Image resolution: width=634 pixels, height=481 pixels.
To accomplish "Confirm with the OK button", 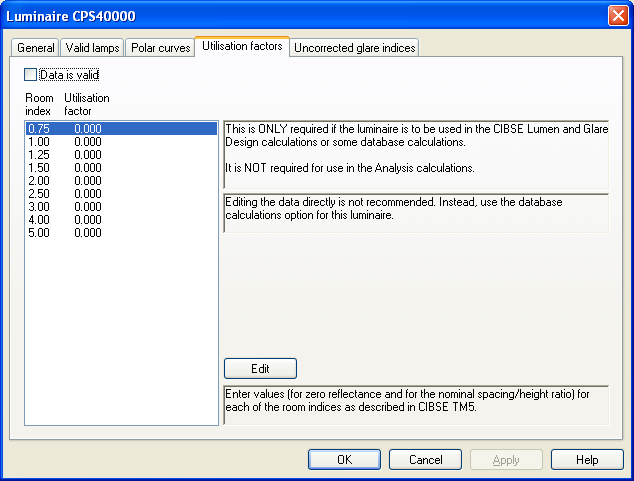I will [344, 460].
